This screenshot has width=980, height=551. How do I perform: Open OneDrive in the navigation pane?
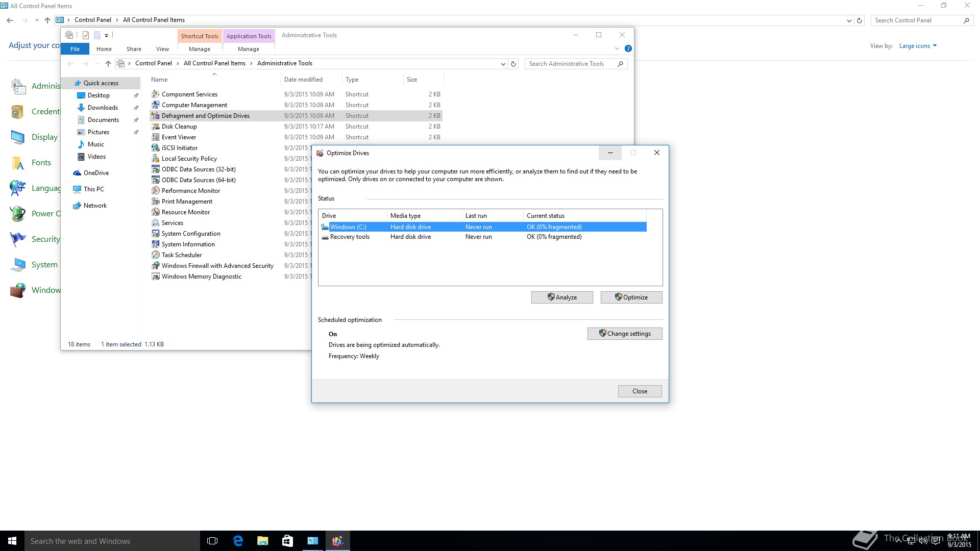click(x=96, y=173)
